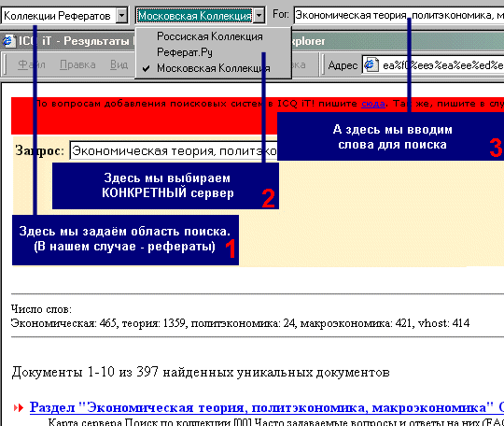
Task: Open the Коллекции Рефератов dropdown arrow
Action: (x=122, y=16)
